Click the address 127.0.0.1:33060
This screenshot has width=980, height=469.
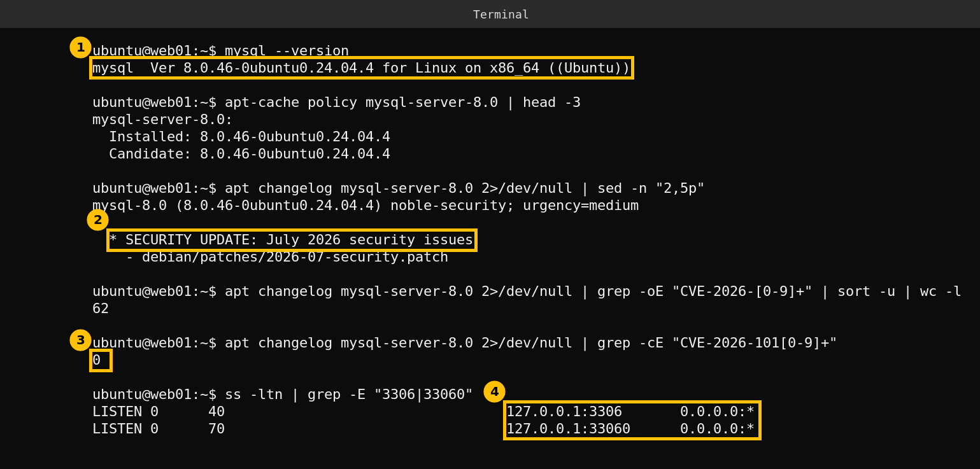point(568,429)
